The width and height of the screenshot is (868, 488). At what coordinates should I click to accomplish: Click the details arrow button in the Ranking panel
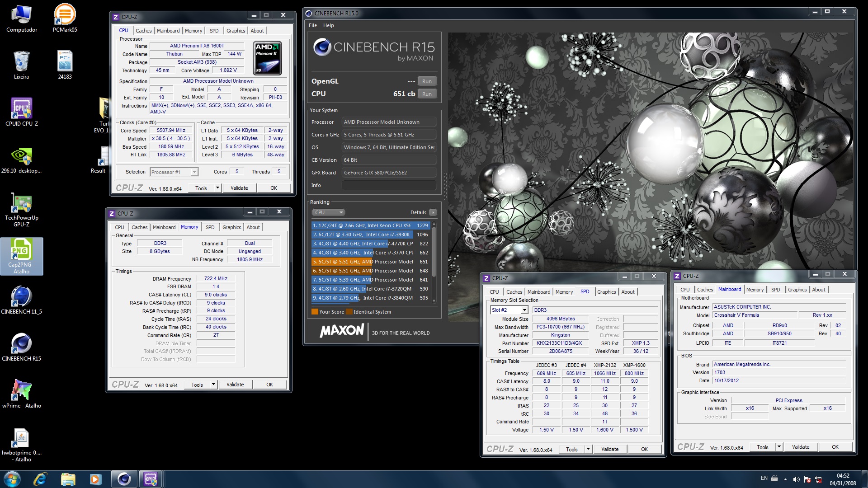click(433, 212)
